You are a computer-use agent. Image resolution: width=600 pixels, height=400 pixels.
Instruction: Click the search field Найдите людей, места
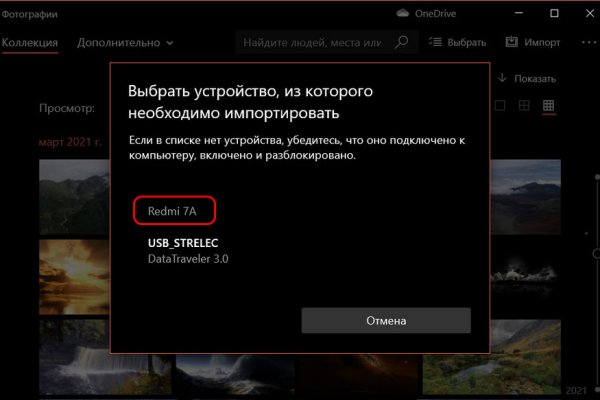[x=312, y=42]
